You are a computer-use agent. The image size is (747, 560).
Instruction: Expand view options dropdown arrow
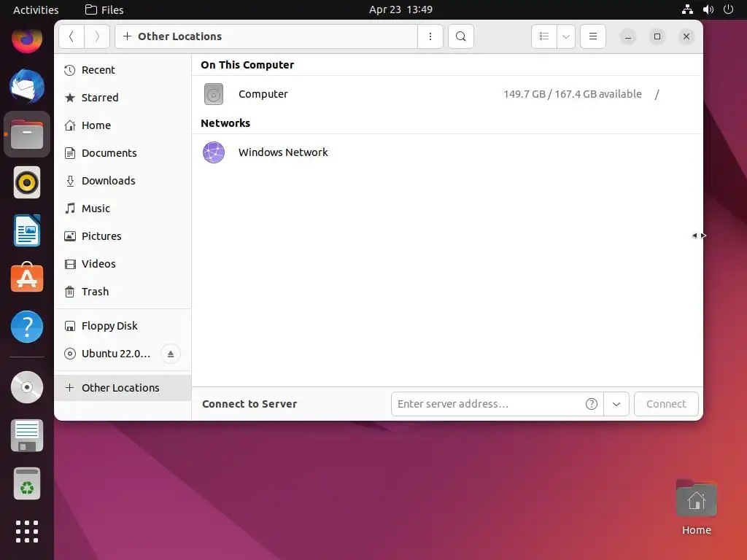[566, 36]
